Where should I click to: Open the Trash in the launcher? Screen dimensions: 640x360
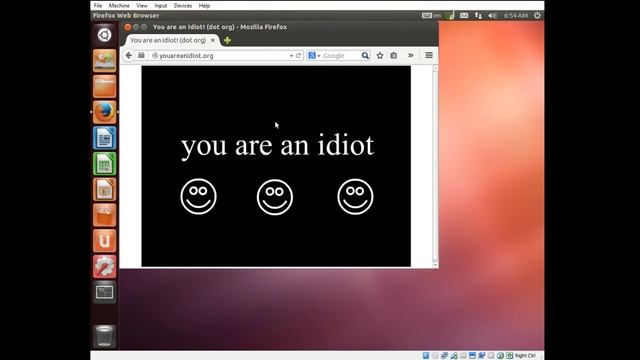click(x=104, y=336)
